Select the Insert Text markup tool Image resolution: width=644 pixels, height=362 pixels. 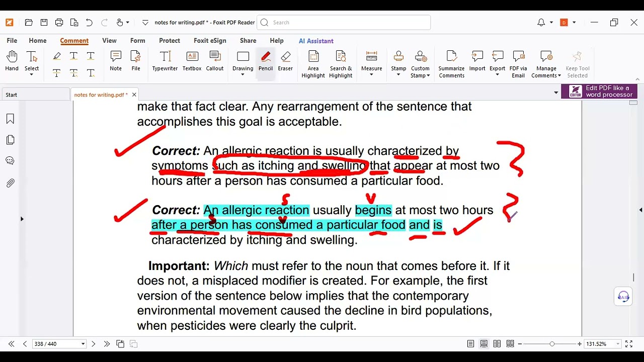point(91,73)
